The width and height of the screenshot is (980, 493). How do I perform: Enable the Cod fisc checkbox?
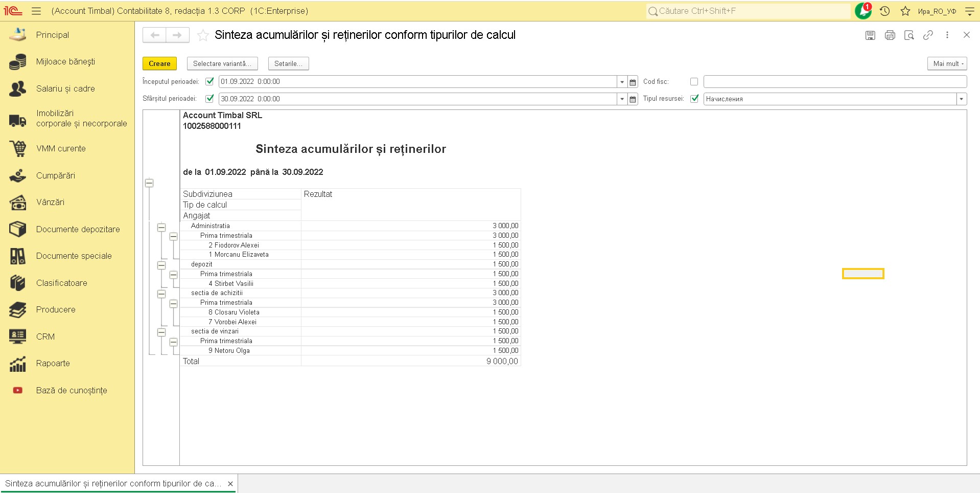tap(694, 81)
